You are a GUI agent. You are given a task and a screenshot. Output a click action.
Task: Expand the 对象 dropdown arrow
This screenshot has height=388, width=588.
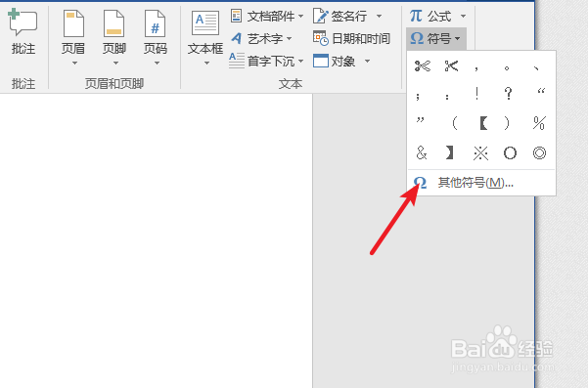pos(367,61)
